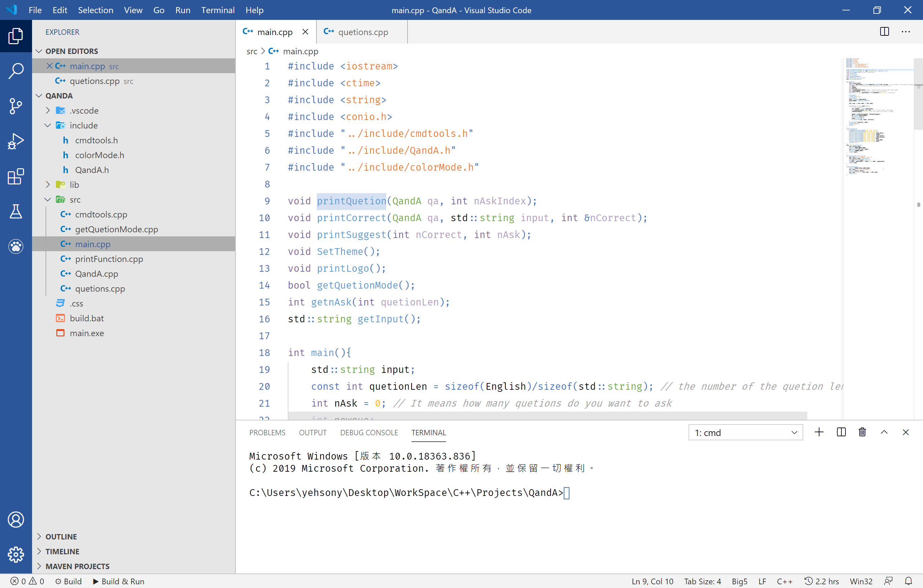Open the Terminal menu
The image size is (923, 588).
(217, 10)
